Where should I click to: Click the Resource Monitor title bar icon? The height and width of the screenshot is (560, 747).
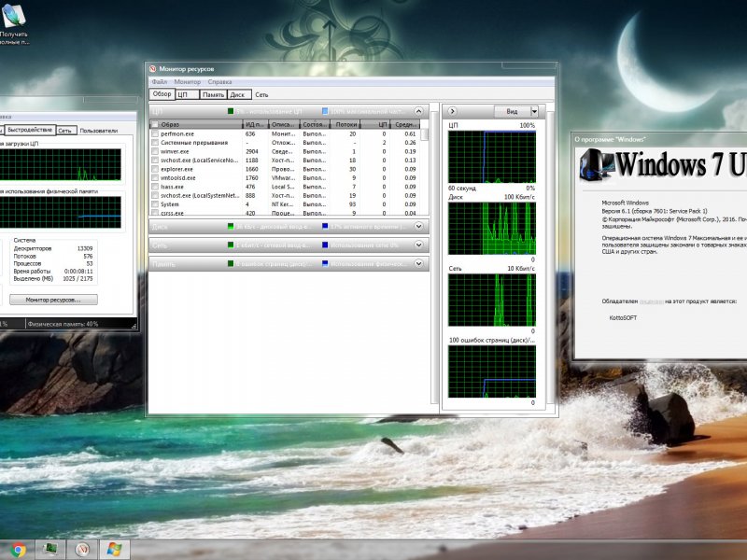coord(152,69)
